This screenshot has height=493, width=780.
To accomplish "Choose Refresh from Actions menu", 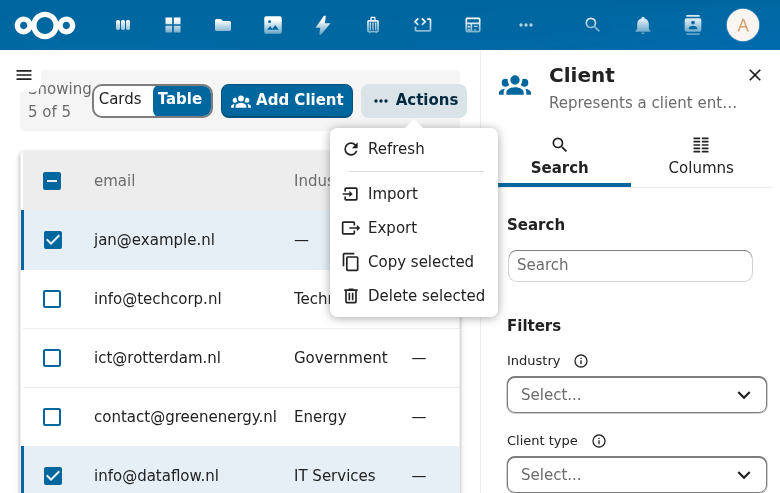I will [414, 149].
